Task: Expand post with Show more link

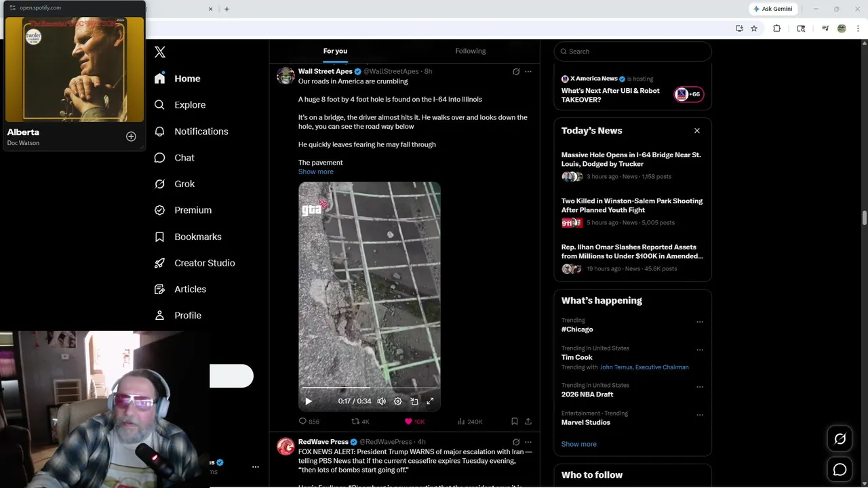Action: tap(316, 171)
